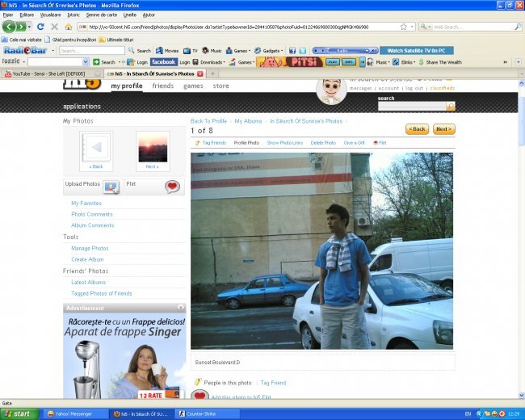Open the Vizualizare menu
The width and height of the screenshot is (525, 420).
click(50, 15)
